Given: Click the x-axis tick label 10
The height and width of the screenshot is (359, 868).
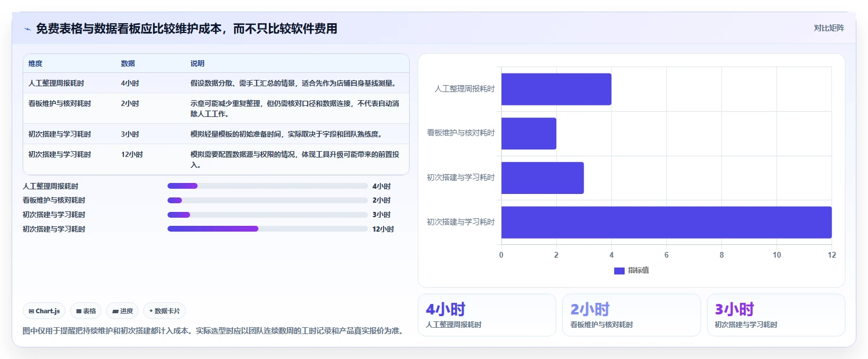Looking at the screenshot, I should click(x=776, y=255).
